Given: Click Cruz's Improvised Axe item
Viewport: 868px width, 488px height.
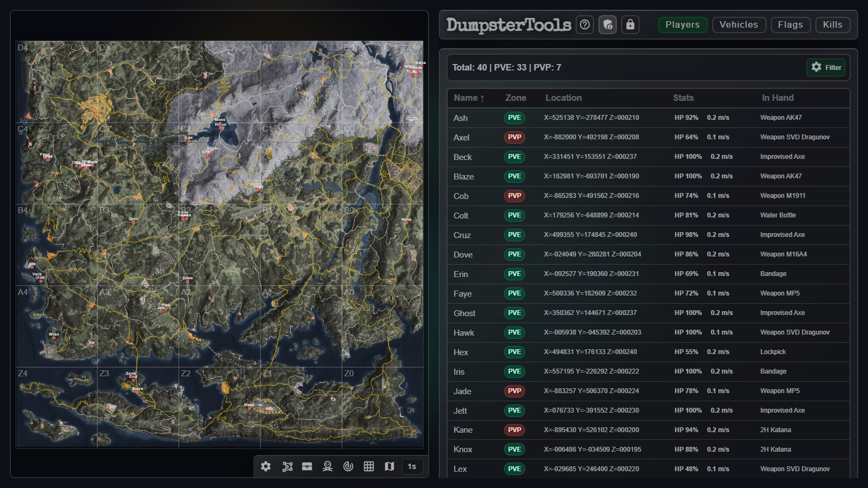Looking at the screenshot, I should [x=782, y=235].
